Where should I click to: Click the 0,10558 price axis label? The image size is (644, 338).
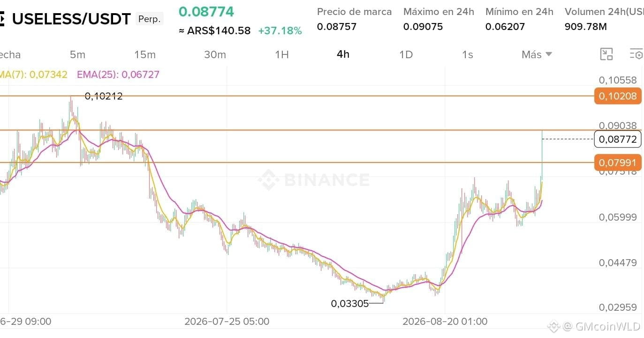[618, 80]
